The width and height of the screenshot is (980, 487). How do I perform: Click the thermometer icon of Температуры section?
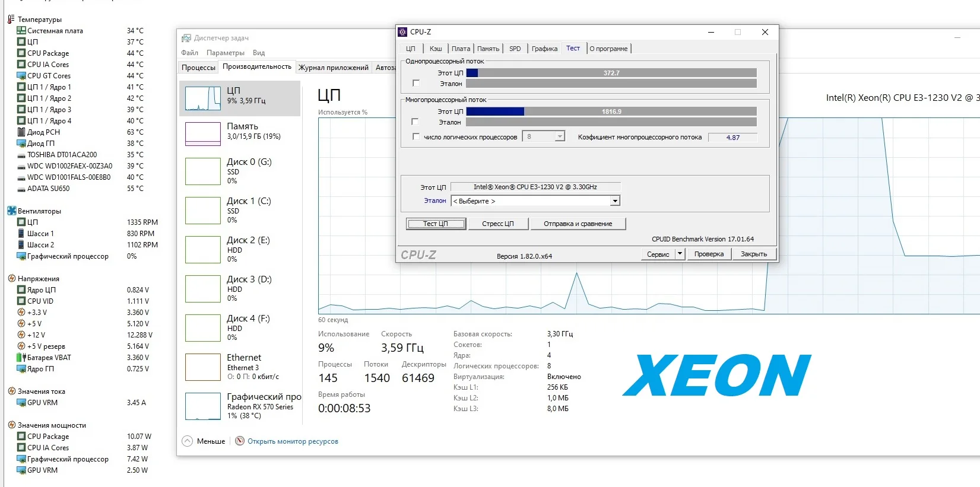(11, 19)
